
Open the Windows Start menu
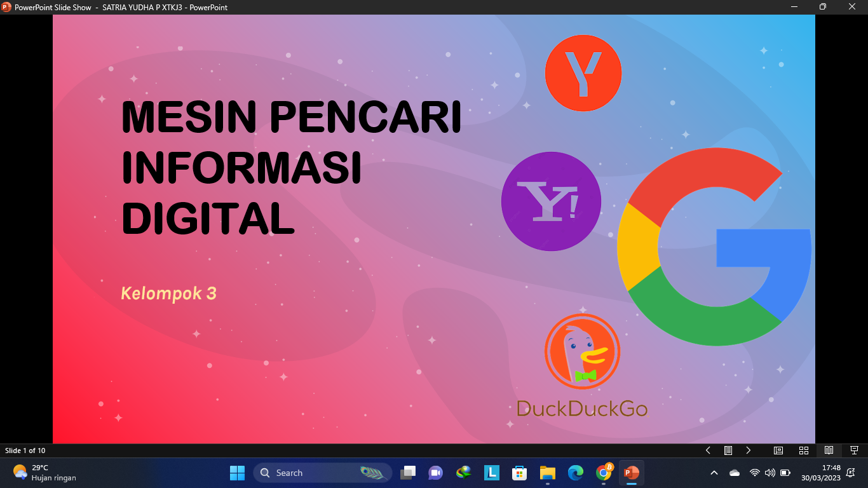coord(237,473)
